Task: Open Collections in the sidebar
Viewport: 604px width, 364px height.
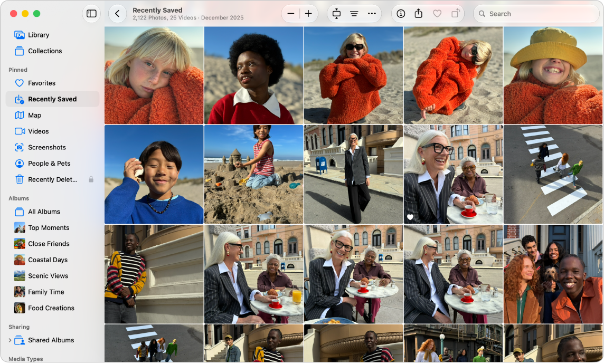Action: pyautogui.click(x=52, y=51)
